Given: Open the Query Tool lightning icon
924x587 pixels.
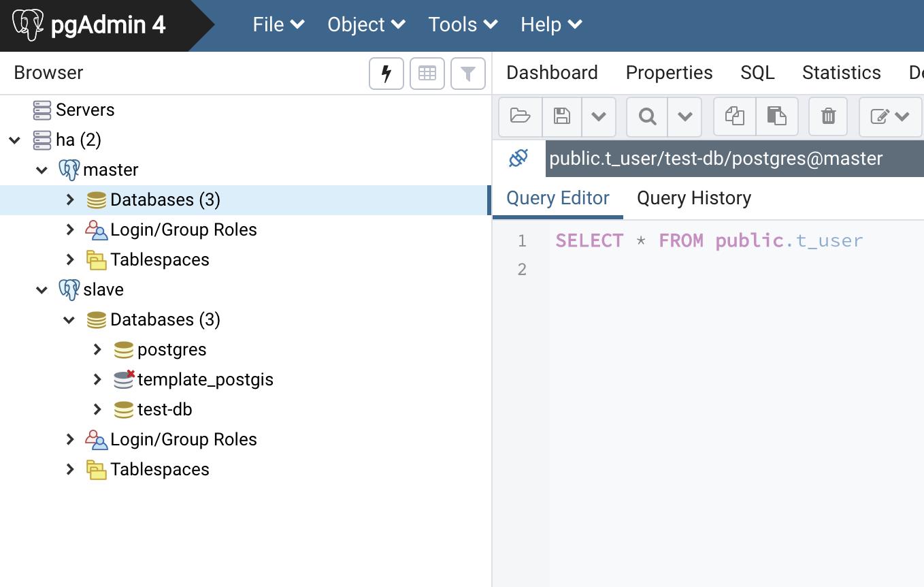Looking at the screenshot, I should click(386, 74).
